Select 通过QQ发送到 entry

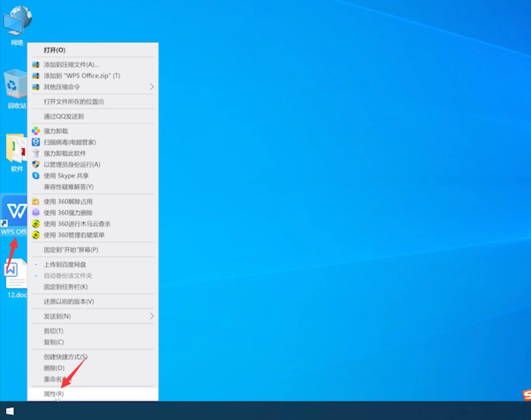[x=93, y=116]
